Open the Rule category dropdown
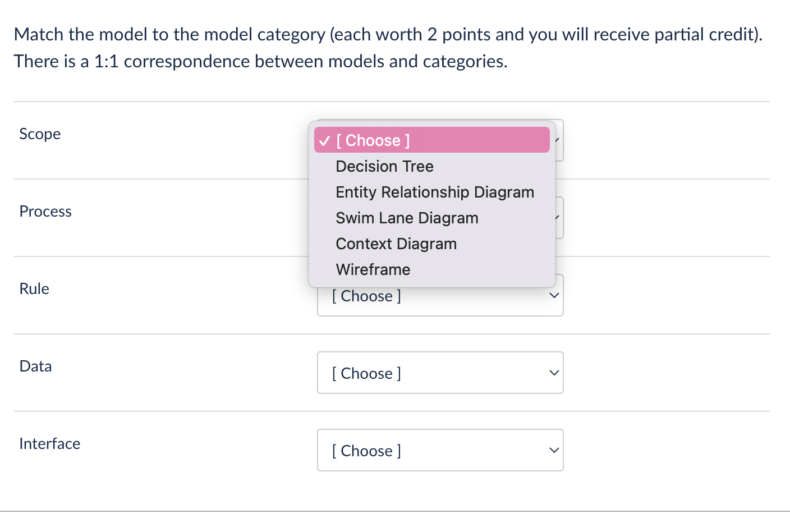This screenshot has width=790, height=532. 440,295
